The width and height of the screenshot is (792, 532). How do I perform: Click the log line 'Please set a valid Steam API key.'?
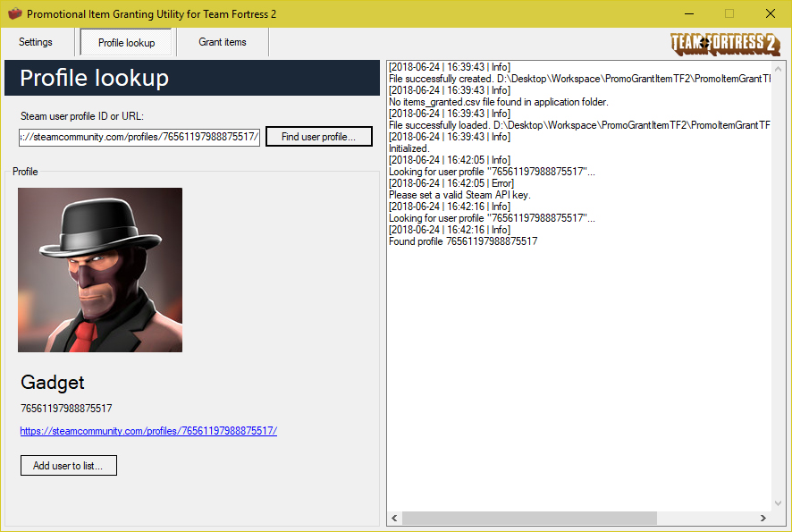pyautogui.click(x=459, y=195)
